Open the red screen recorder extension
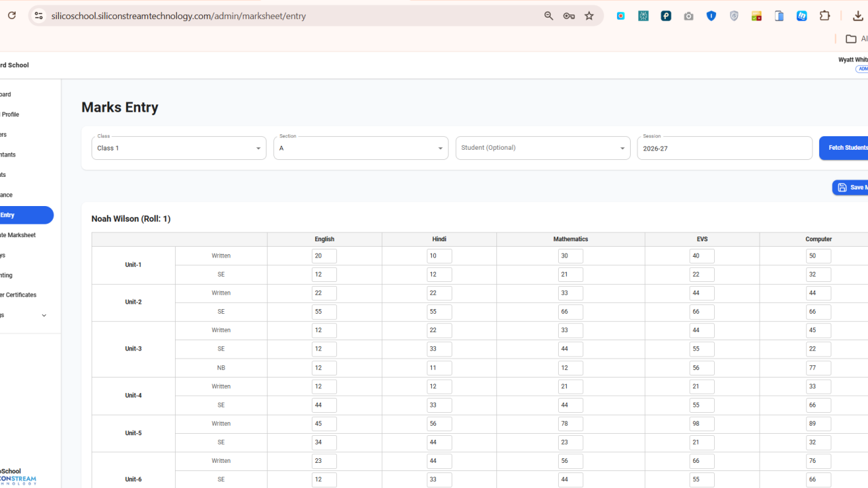The height and width of the screenshot is (488, 868). coord(621,16)
